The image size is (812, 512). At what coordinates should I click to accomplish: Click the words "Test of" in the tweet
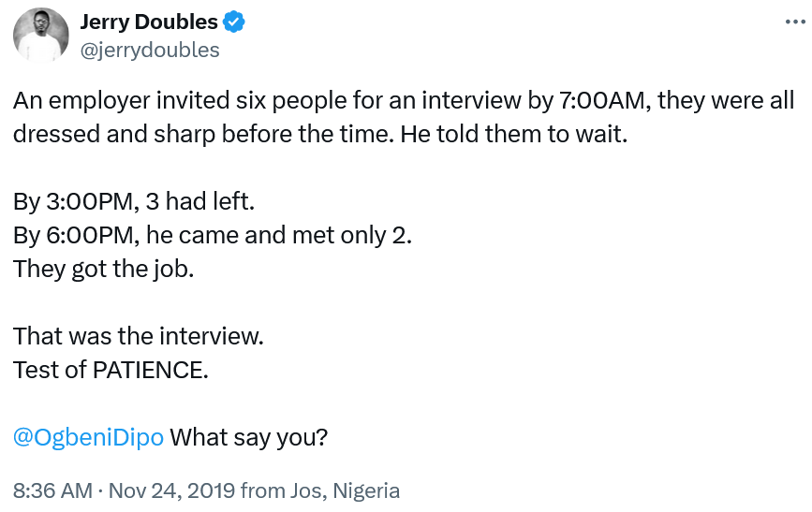coord(50,370)
